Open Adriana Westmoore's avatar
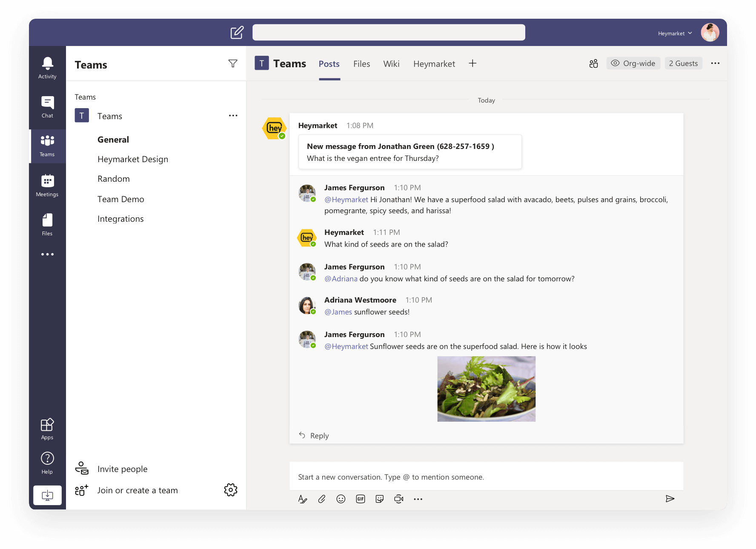This screenshot has height=549, width=756. 307,306
